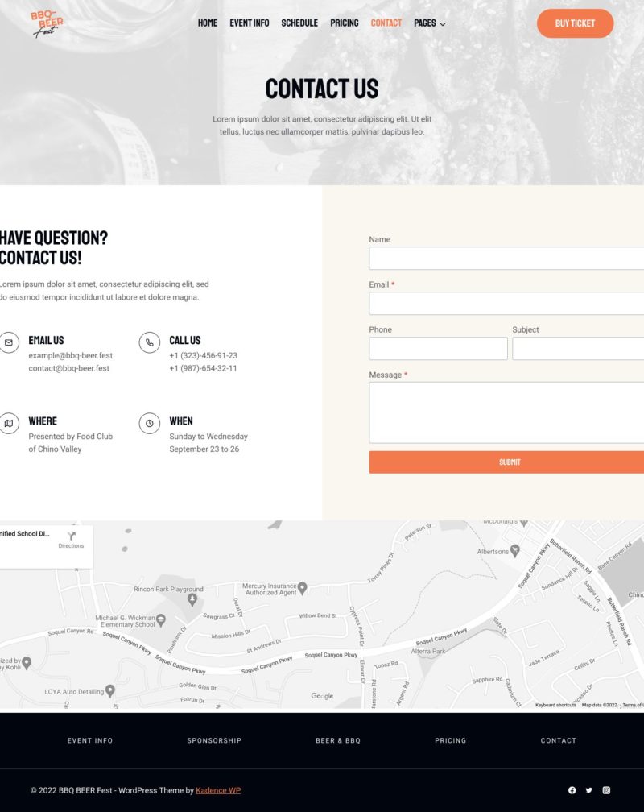Image resolution: width=644 pixels, height=812 pixels.
Task: Open the Facebook social icon
Action: (x=572, y=790)
